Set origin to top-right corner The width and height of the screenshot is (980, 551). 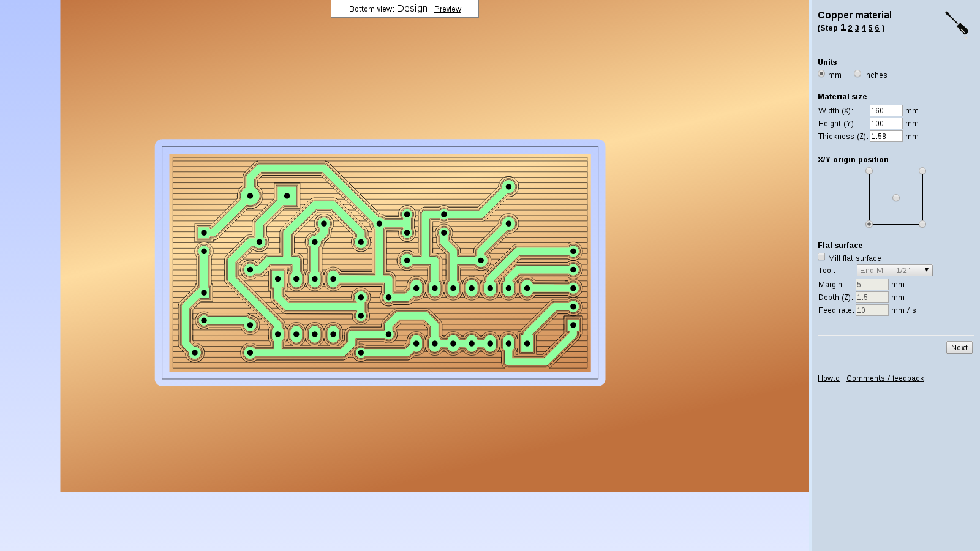coord(922,171)
